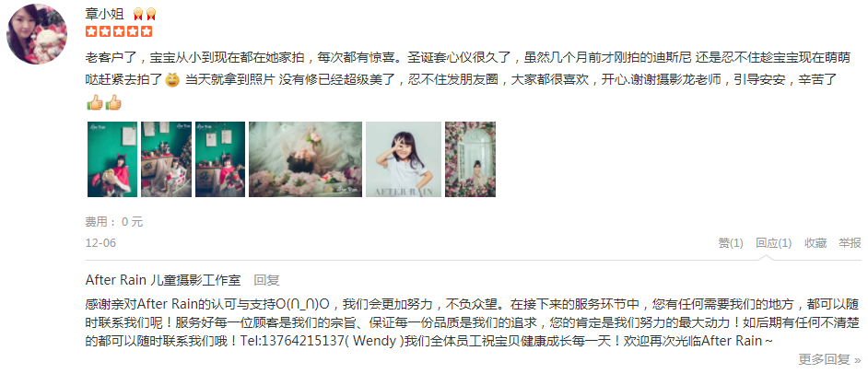Expand 更多回复 to see more replies
Screen dimensions: 868x374
[x=829, y=359]
